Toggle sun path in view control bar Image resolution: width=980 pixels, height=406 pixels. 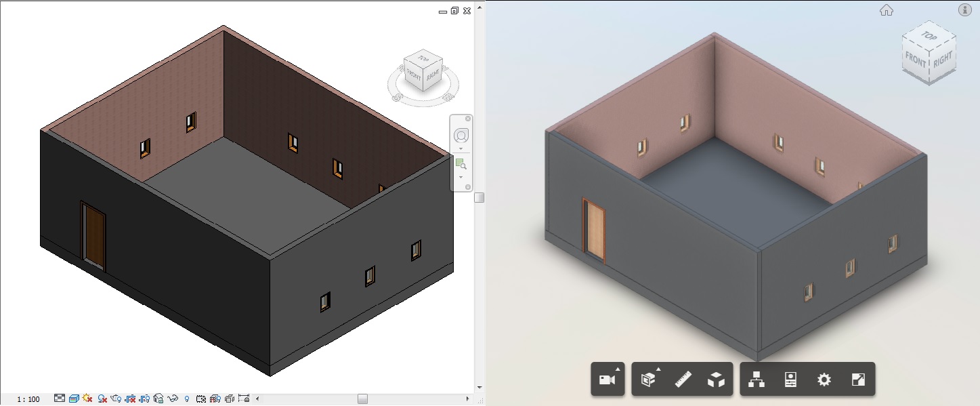(x=87, y=399)
